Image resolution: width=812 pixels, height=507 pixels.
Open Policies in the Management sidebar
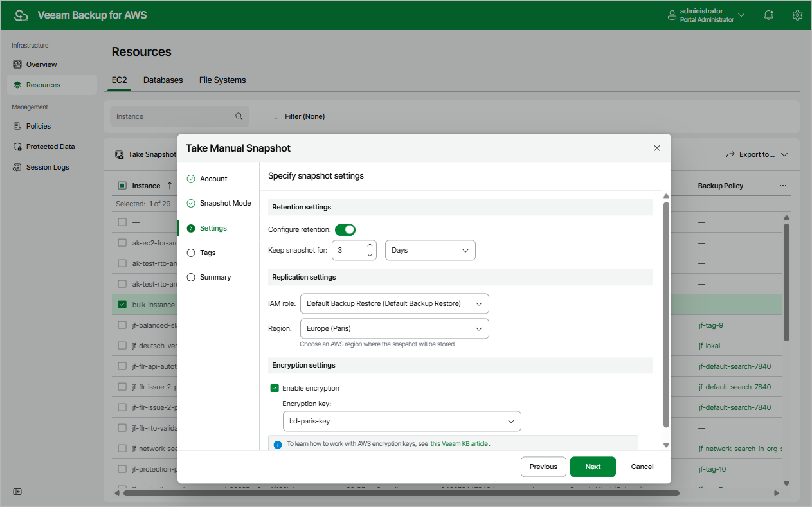pos(39,125)
